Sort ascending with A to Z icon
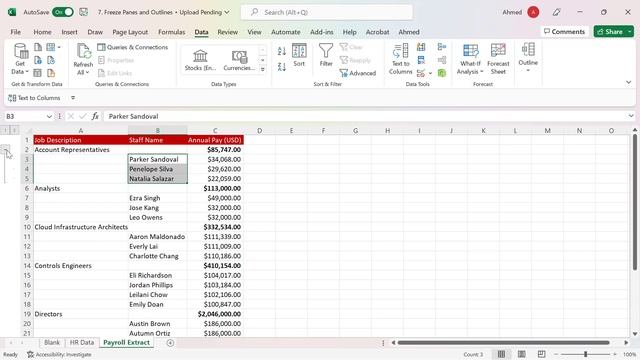The width and height of the screenshot is (640, 360). pos(282,51)
